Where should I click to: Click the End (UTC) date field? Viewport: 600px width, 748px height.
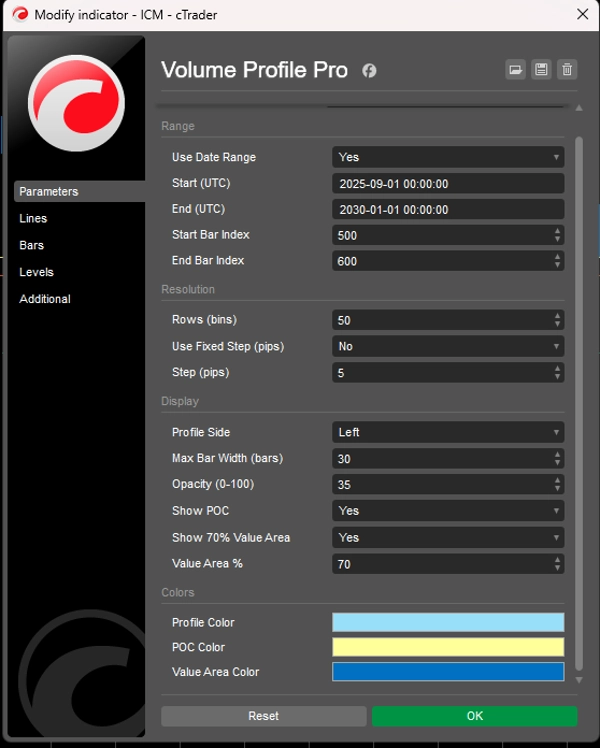[448, 209]
